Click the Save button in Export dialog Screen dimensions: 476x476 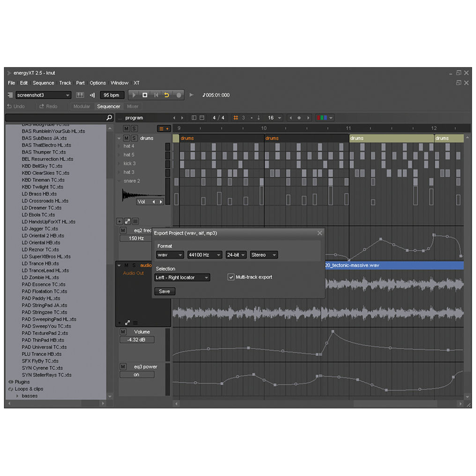(x=164, y=291)
